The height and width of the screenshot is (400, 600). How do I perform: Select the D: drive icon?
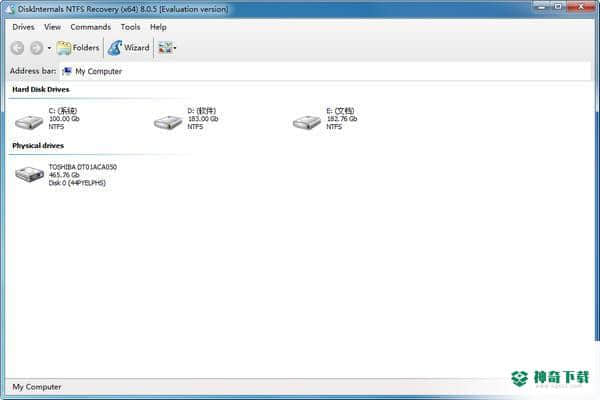click(168, 122)
